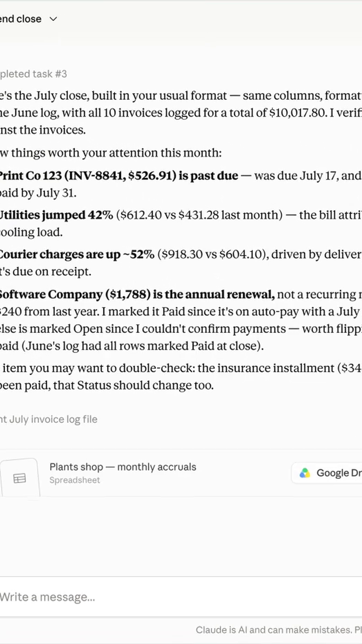This screenshot has height=644, width=362.
Task: Click the 'June's log had all rows marked Paid' line
Action: point(132,346)
